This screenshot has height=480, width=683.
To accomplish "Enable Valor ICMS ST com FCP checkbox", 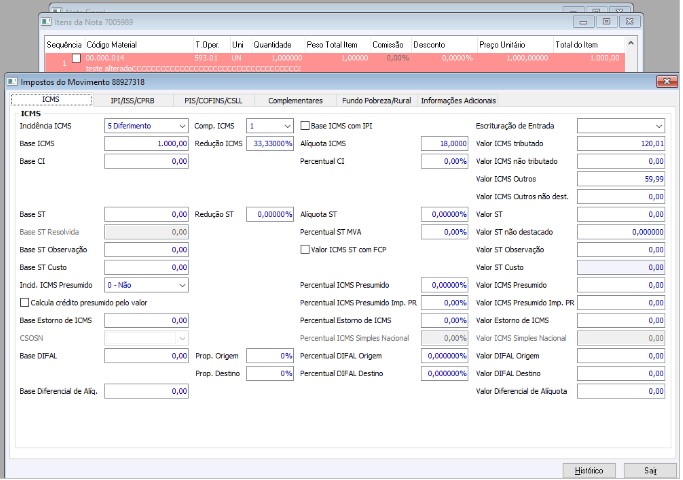I will click(x=305, y=250).
